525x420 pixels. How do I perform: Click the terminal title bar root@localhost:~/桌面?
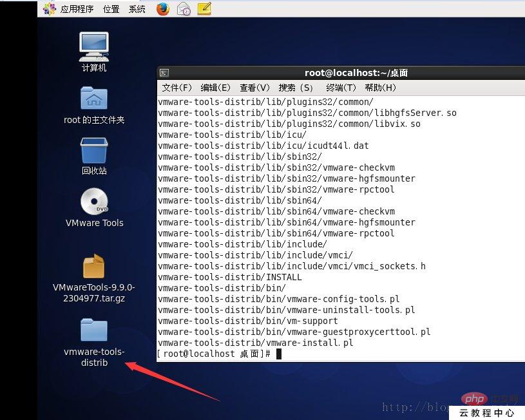pyautogui.click(x=356, y=73)
